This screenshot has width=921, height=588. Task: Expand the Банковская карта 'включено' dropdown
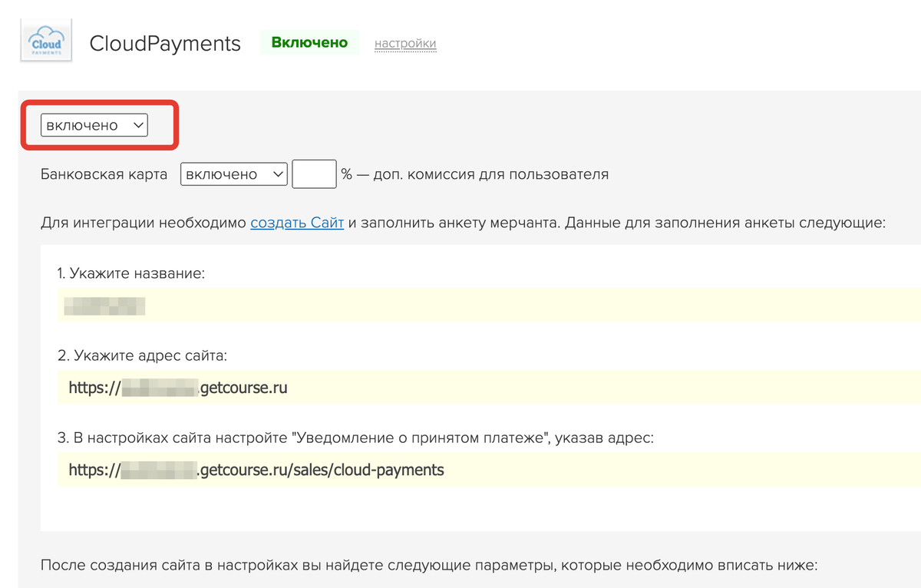[234, 174]
